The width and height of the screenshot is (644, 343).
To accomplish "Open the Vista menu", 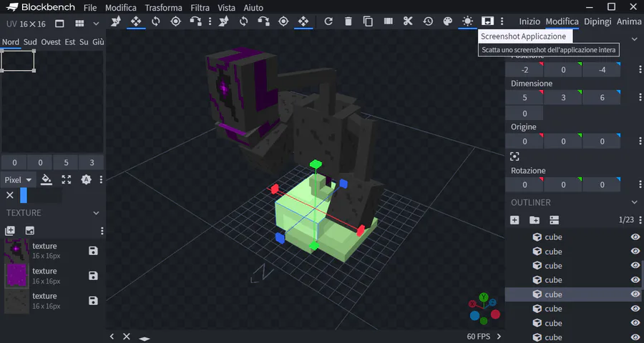I will point(227,8).
